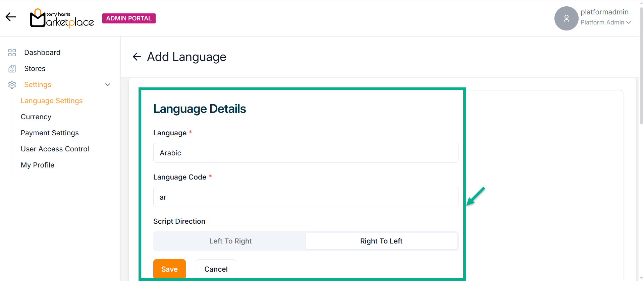The height and width of the screenshot is (281, 644).
Task: Click the Settings gear icon
Action: (x=12, y=85)
